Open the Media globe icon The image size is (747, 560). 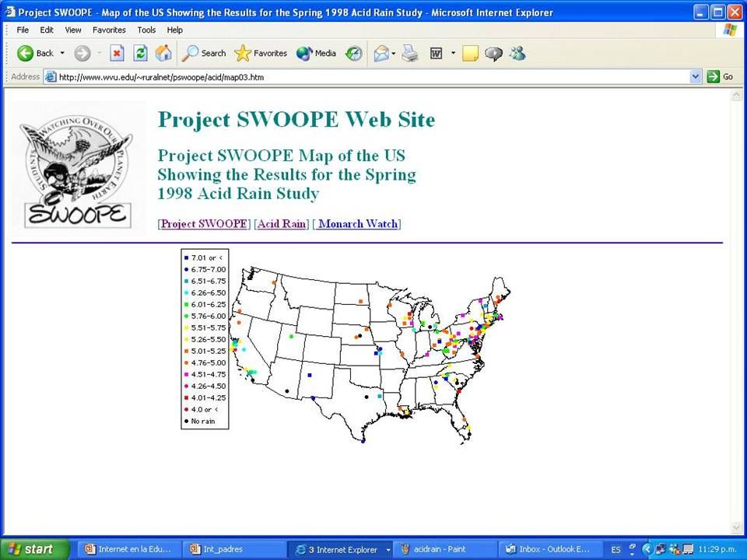pos(304,54)
